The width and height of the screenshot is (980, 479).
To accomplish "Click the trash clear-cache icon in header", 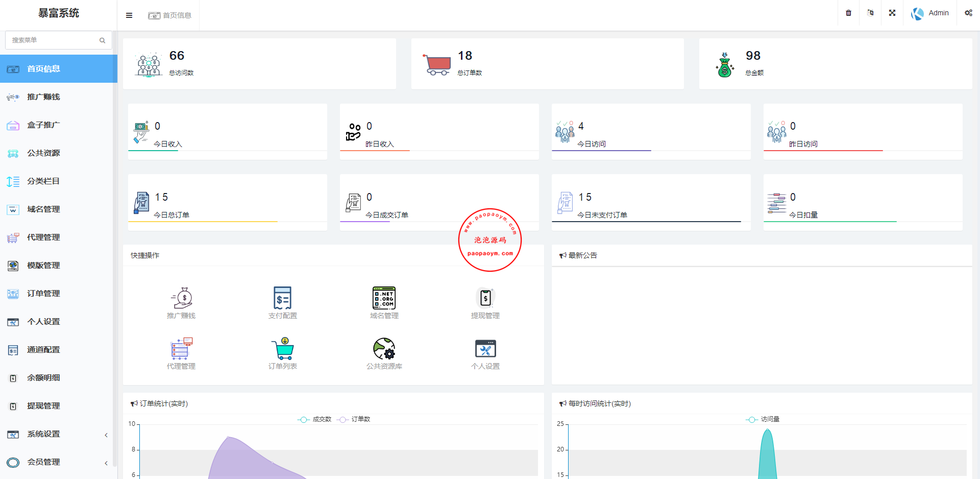I will click(x=848, y=13).
